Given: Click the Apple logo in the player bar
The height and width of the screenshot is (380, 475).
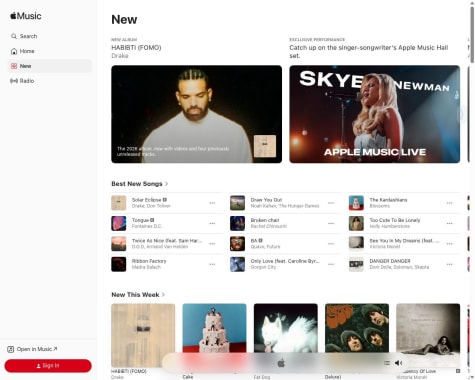Looking at the screenshot, I should pyautogui.click(x=281, y=363).
